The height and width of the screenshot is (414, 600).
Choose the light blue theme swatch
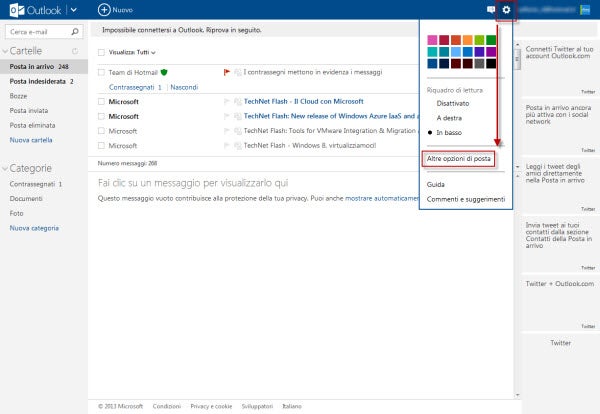(456, 52)
